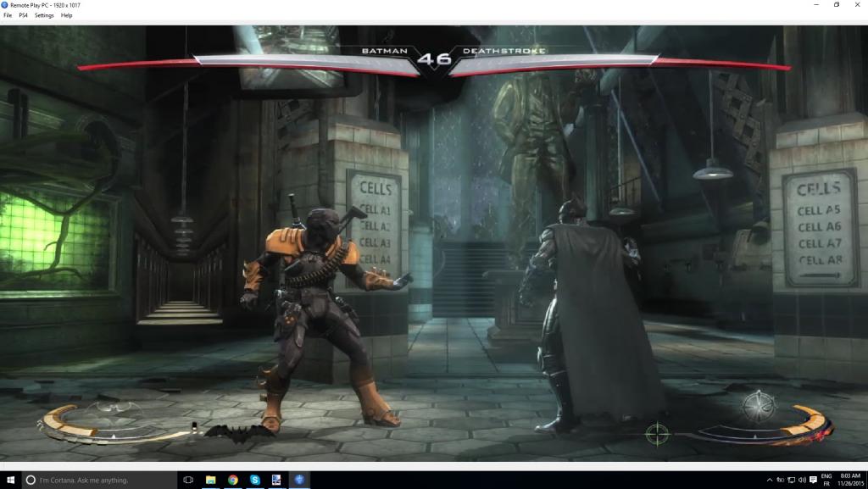The width and height of the screenshot is (868, 489).
Task: Click the Windows Start button
Action: click(9, 480)
